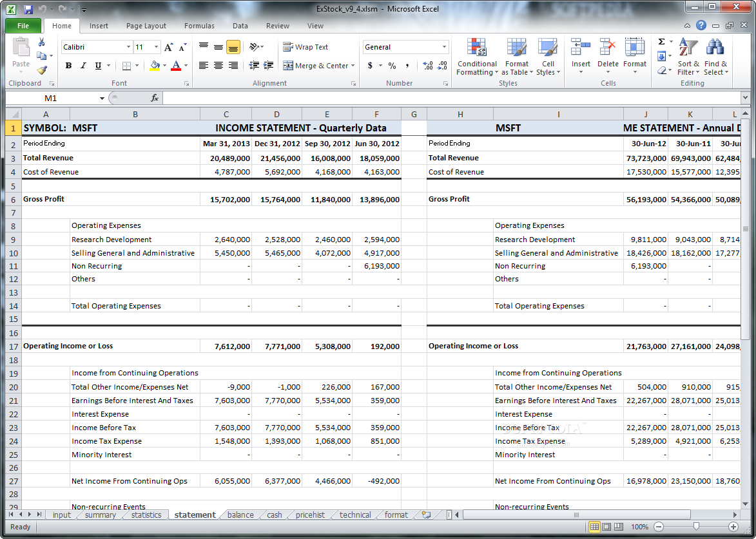
Task: Click Decrease Font Size icon
Action: (x=183, y=47)
